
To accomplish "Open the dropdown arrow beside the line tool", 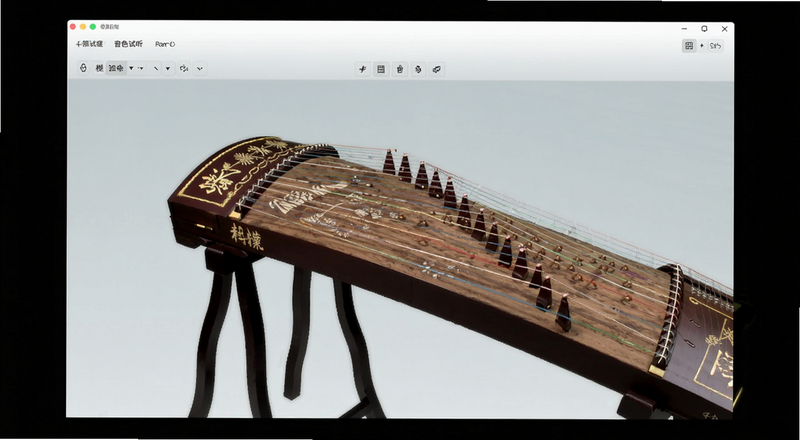I will pos(167,68).
